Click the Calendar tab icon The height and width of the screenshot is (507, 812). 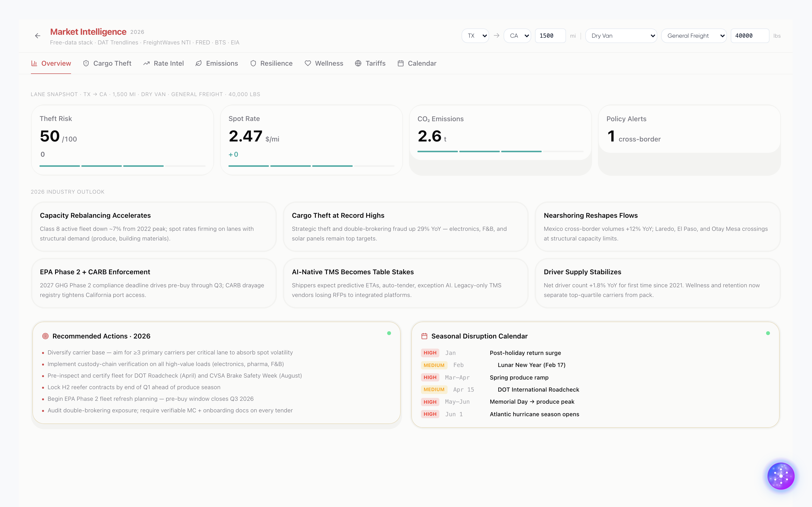[401, 63]
